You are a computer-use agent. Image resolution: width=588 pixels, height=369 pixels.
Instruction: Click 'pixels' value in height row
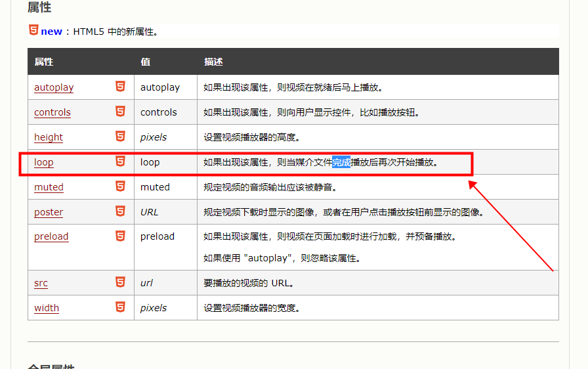coord(154,137)
